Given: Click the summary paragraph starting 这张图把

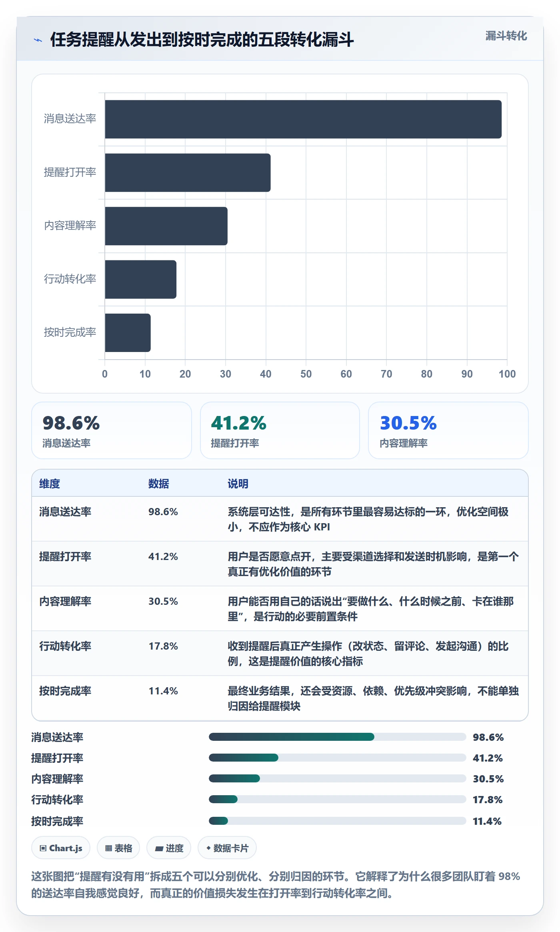Looking at the screenshot, I should coord(276,884).
